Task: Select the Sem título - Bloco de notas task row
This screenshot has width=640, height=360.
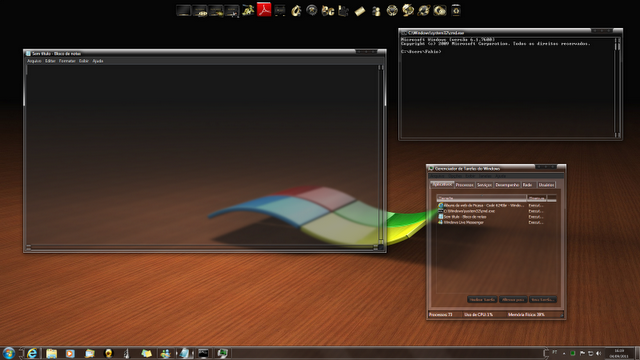Action: pos(491,217)
